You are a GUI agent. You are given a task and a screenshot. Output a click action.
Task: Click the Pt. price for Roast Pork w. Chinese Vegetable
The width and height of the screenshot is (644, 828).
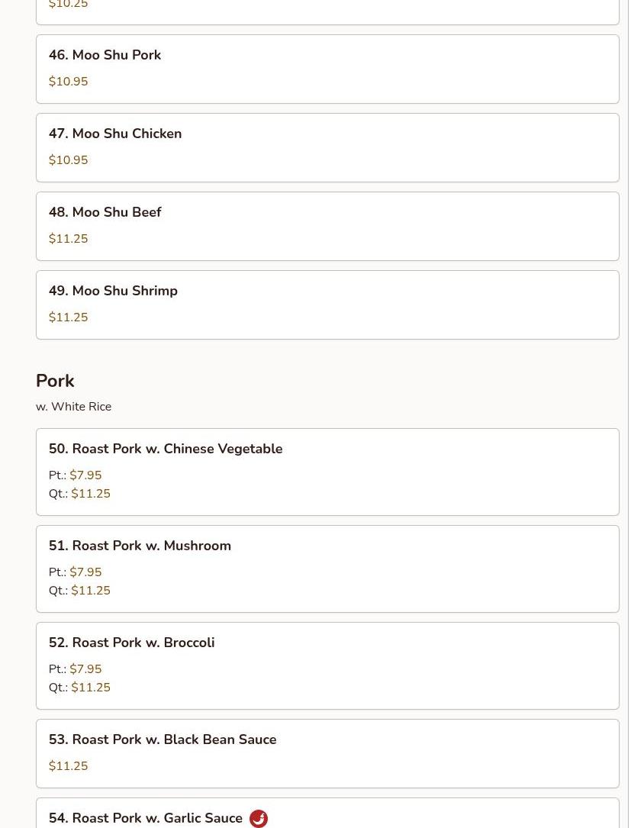pos(85,475)
